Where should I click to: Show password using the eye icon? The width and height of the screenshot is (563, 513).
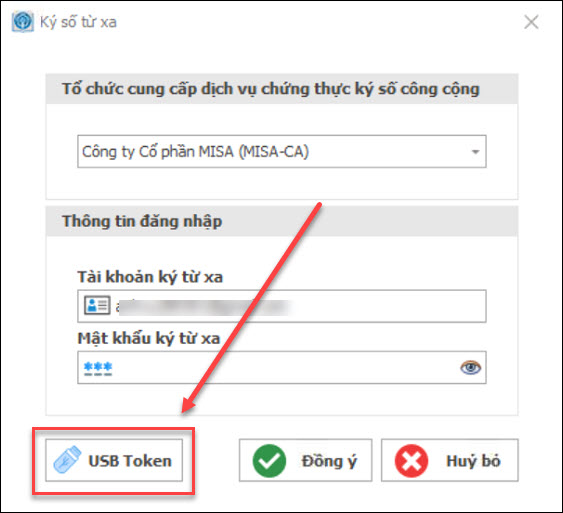[470, 367]
